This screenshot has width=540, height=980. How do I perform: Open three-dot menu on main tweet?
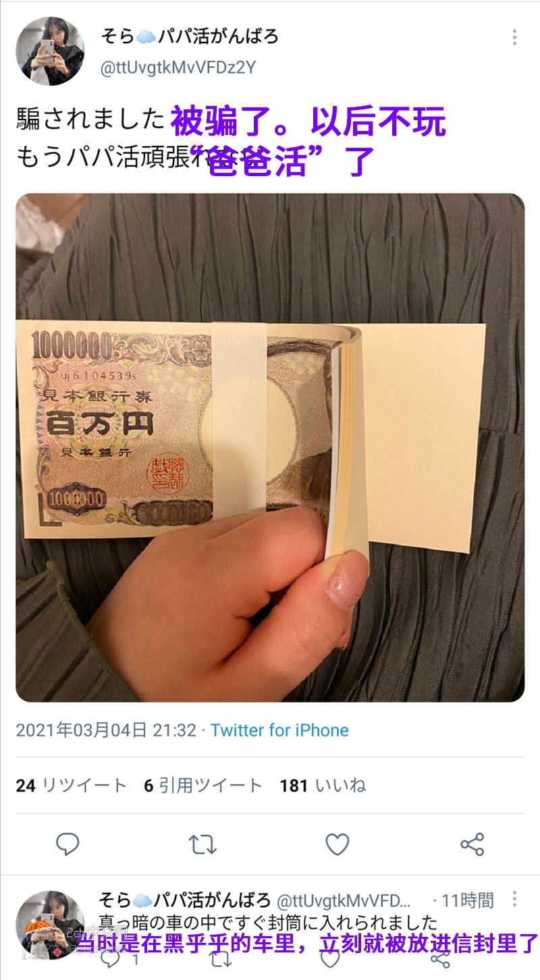tap(514, 37)
